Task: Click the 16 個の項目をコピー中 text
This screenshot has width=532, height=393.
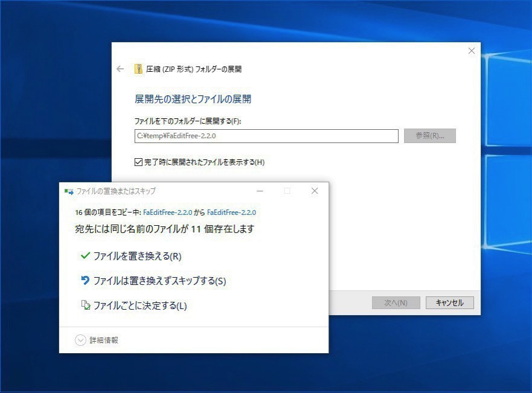Action: pyautogui.click(x=107, y=212)
